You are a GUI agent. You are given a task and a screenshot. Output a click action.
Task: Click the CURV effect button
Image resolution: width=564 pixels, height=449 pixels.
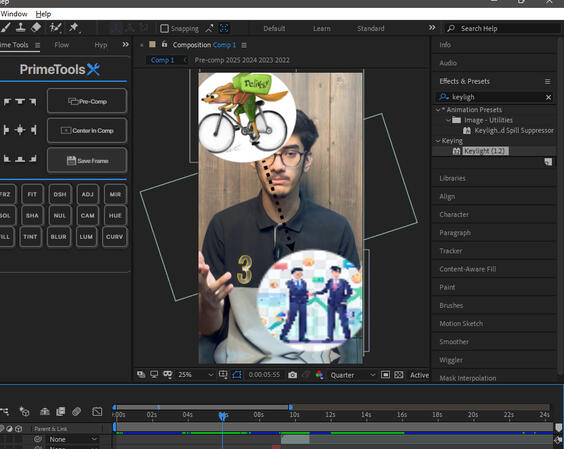tap(114, 236)
